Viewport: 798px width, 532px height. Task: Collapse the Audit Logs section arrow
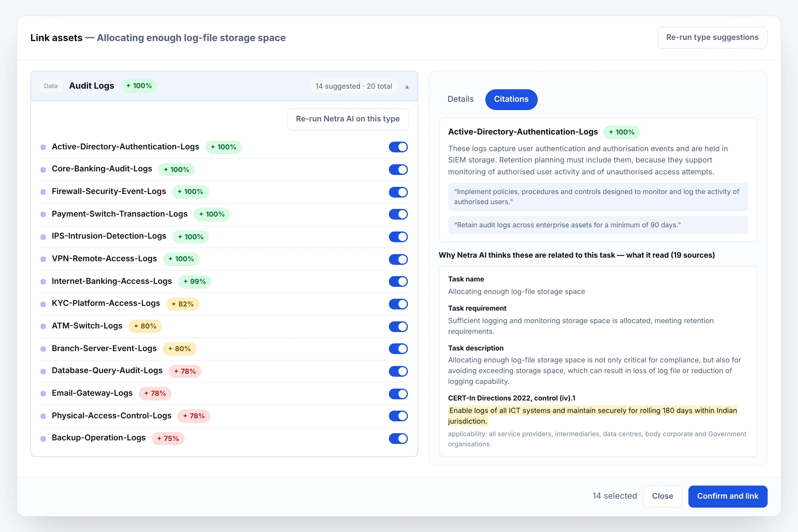tap(407, 87)
